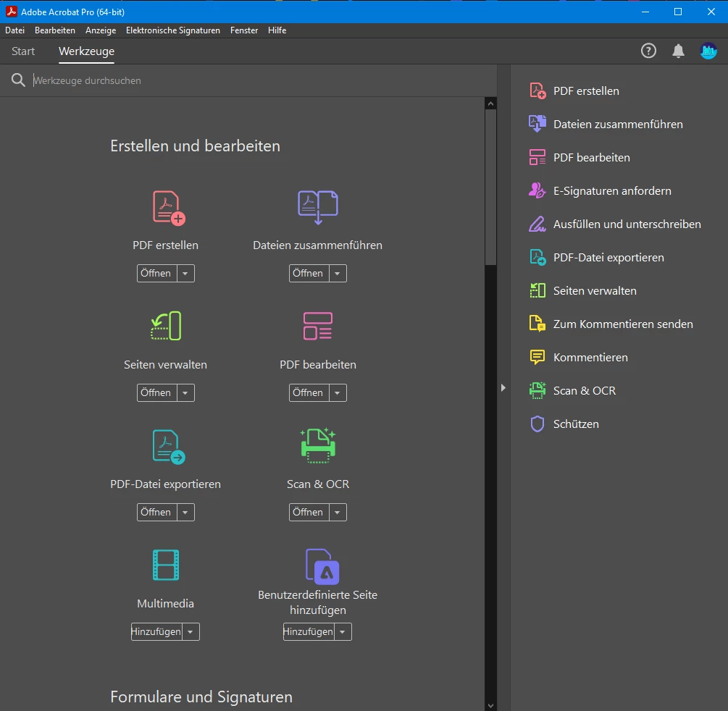Select Ausfüllen und unterschreiben label
This screenshot has width=728, height=711.
[627, 224]
